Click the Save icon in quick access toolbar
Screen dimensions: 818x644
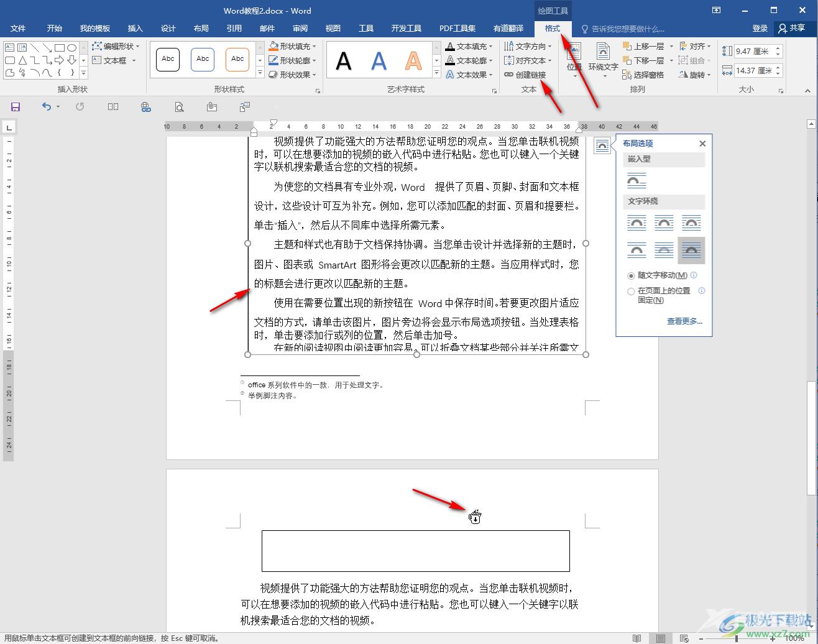coord(16,107)
